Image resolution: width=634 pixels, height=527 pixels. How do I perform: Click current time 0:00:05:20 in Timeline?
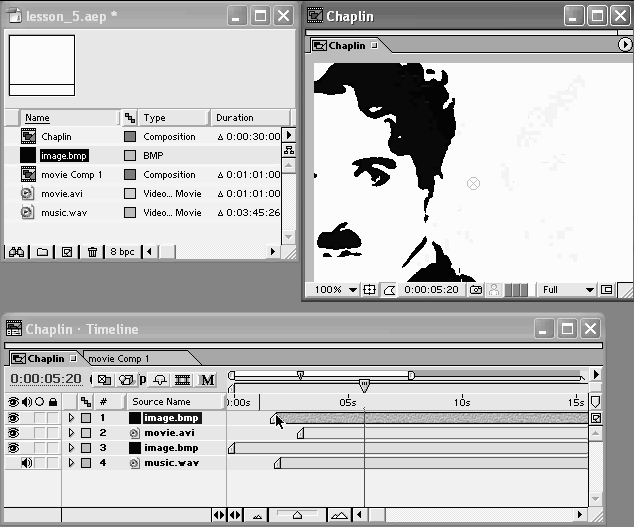pos(46,380)
